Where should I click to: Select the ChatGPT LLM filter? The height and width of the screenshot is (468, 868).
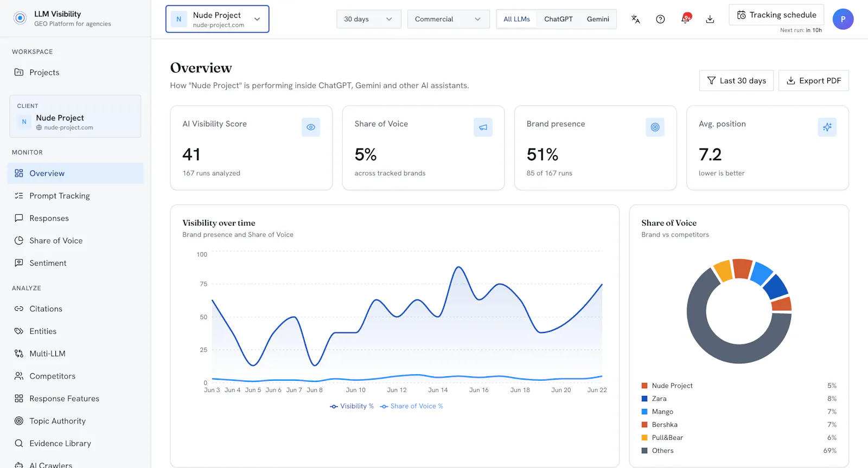(558, 19)
